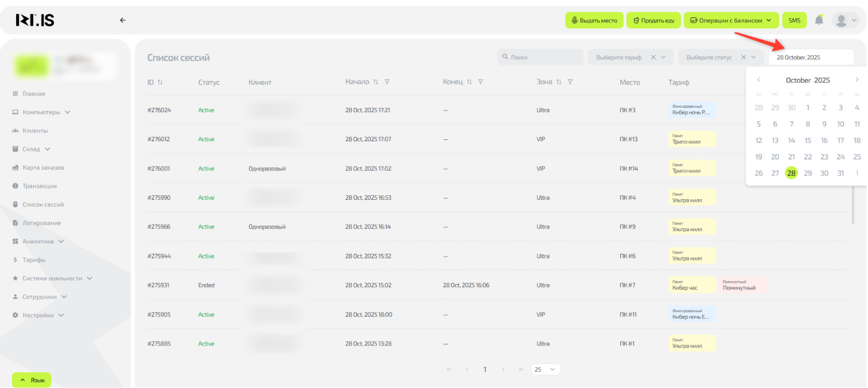Open filter icon on Конец column
The image size is (868, 388).
point(481,82)
